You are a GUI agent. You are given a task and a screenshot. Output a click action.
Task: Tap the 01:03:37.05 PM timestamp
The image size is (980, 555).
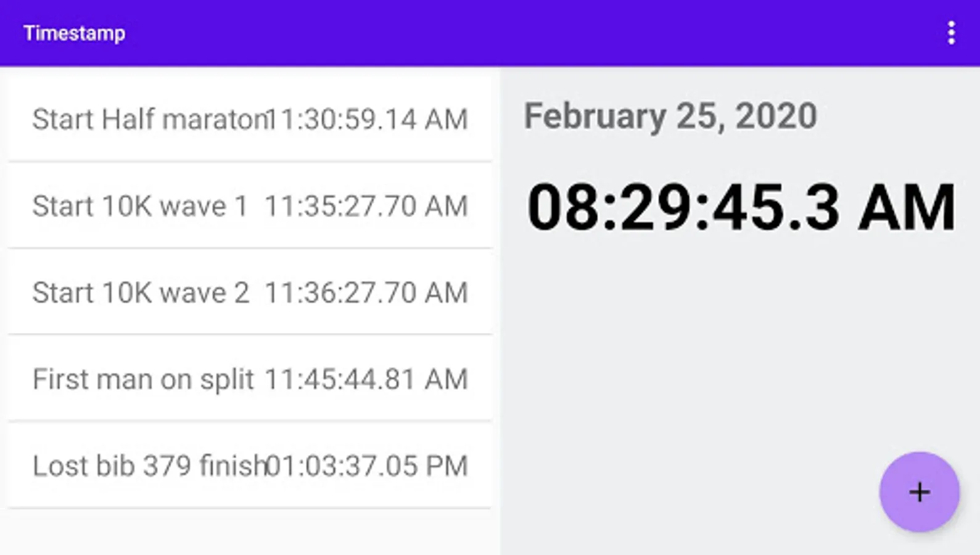[368, 466]
